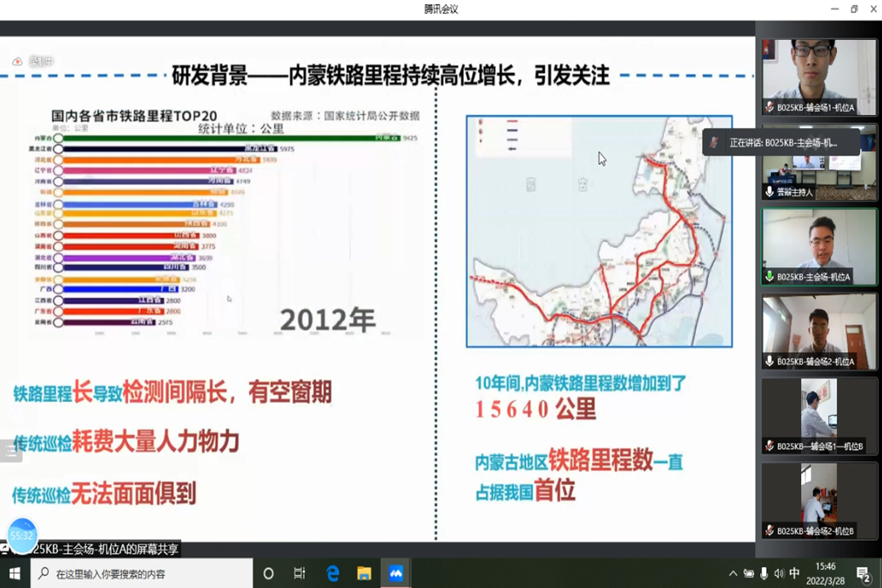Click the Tencent Meeting taskbar icon
882x588 pixels.
point(396,573)
